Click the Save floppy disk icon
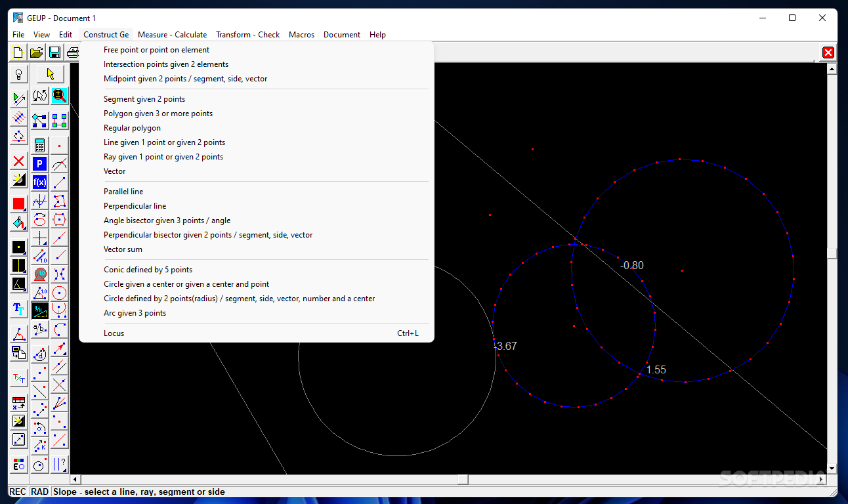This screenshot has width=848, height=504. pyautogui.click(x=54, y=52)
